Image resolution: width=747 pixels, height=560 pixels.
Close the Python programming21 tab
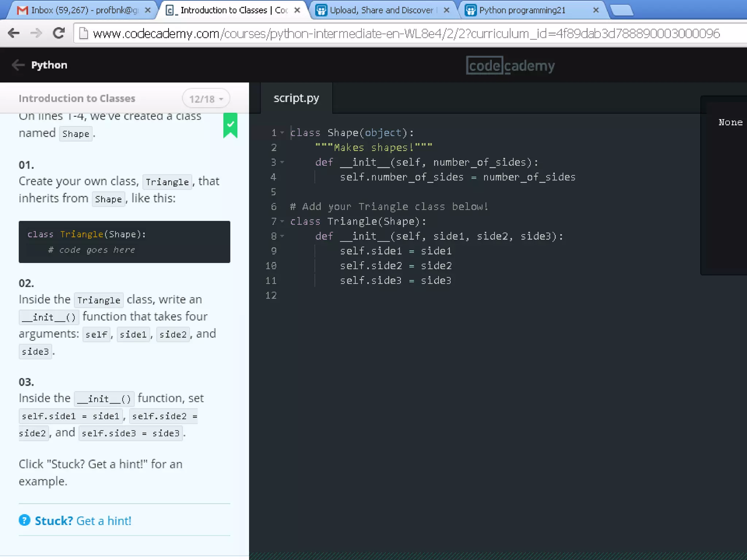tap(596, 10)
